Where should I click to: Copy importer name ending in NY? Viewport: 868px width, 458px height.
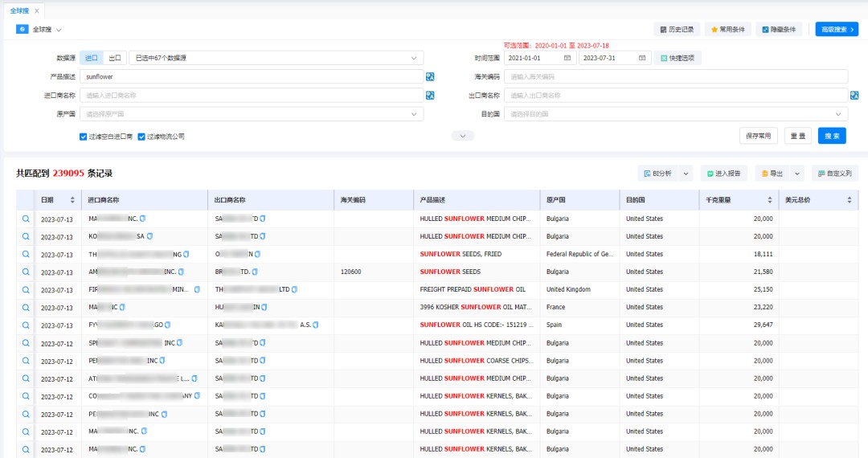click(197, 396)
